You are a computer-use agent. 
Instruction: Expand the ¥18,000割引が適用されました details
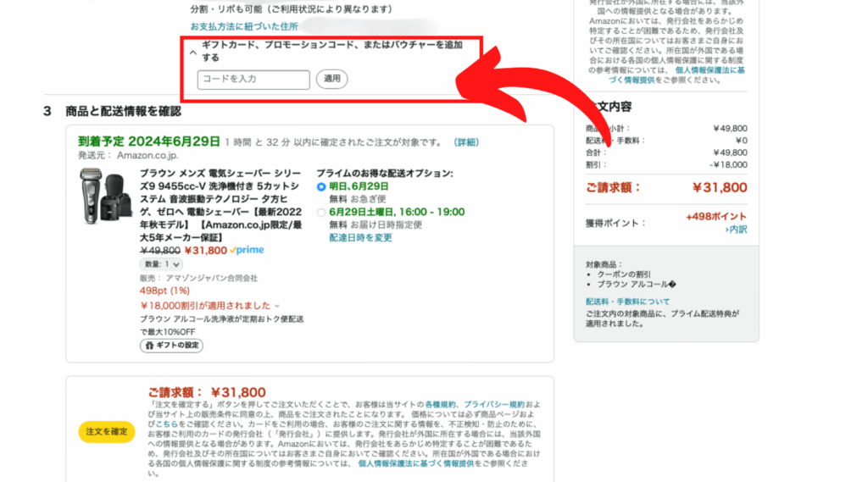[x=276, y=306]
